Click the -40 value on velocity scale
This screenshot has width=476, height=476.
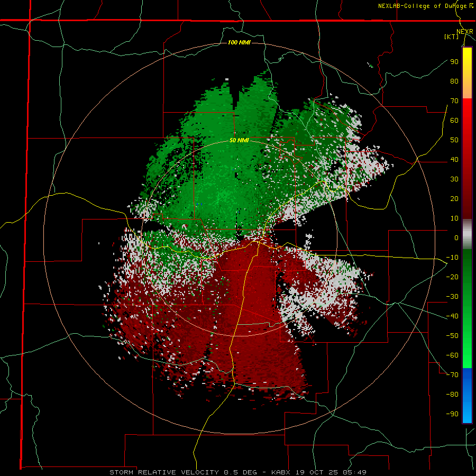[452, 316]
